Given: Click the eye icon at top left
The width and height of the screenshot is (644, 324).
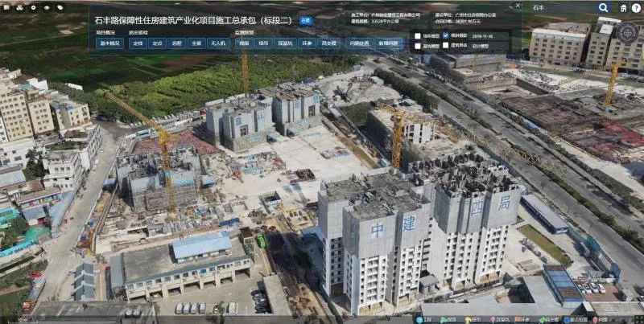Looking at the screenshot, I should coord(47,7).
